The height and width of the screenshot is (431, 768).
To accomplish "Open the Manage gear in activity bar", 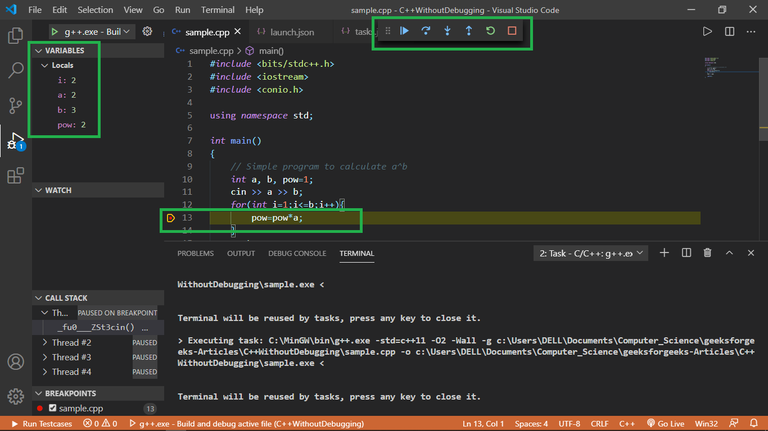I will (x=16, y=396).
